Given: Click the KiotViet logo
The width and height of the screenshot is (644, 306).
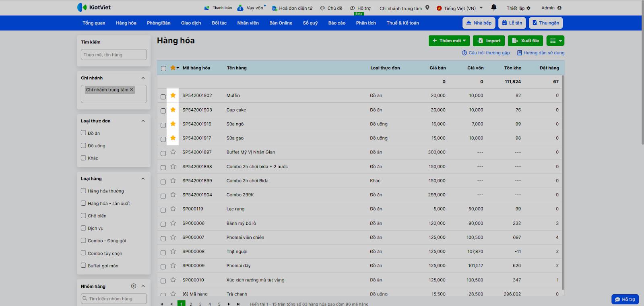Looking at the screenshot, I should (x=94, y=7).
